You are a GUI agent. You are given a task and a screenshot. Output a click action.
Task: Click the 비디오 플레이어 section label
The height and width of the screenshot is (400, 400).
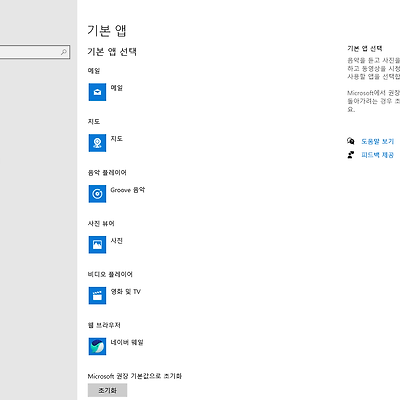point(110,274)
